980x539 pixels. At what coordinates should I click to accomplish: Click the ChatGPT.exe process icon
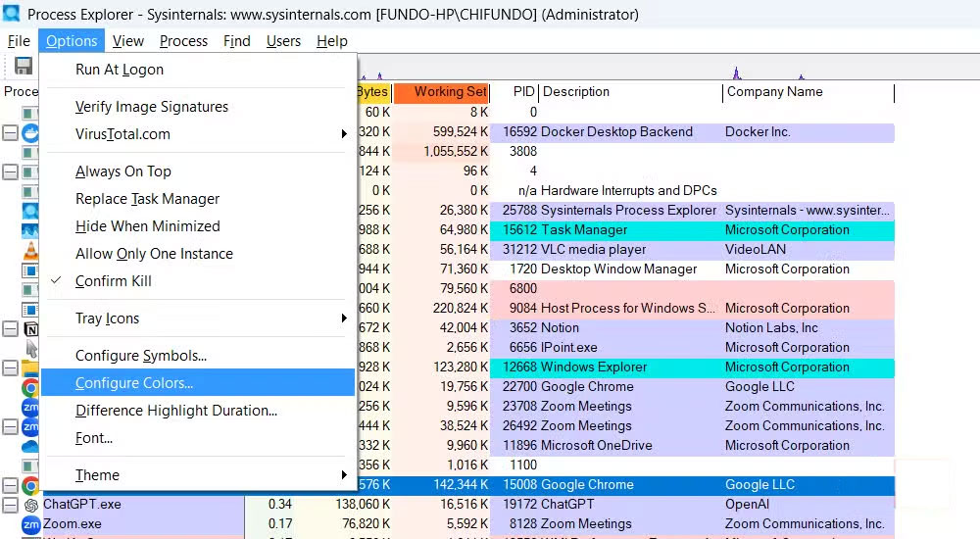pos(30,505)
